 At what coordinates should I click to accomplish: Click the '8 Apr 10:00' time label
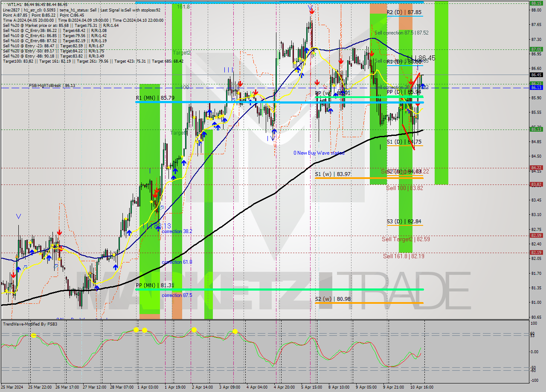tap(339, 387)
